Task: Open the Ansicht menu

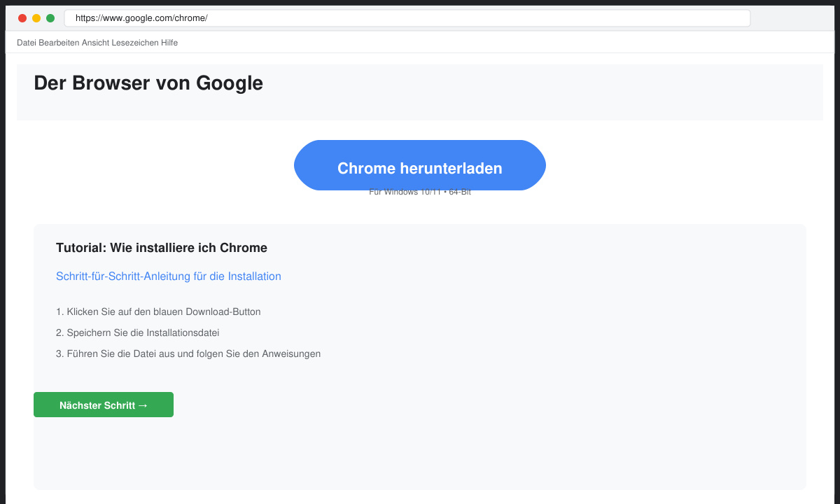Action: coord(95,43)
